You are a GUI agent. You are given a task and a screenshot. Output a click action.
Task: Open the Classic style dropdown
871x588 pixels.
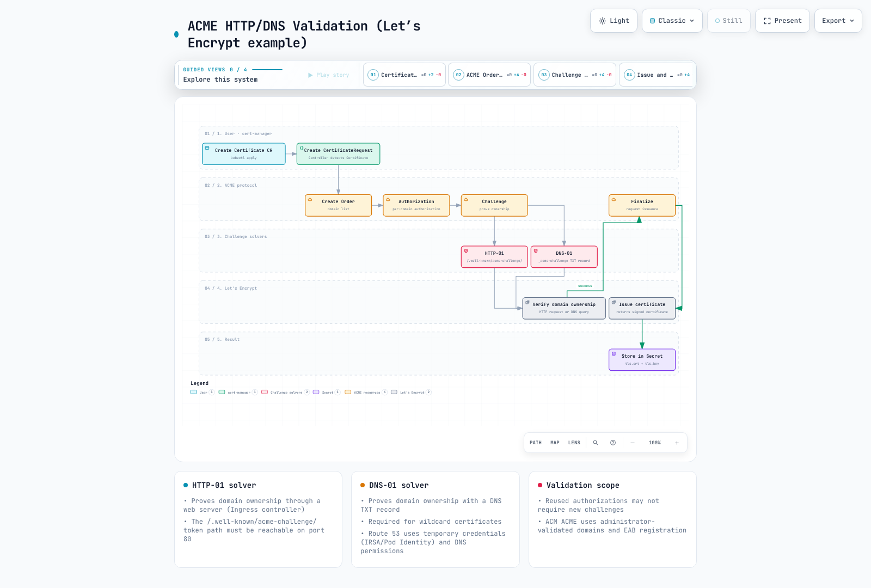point(672,21)
